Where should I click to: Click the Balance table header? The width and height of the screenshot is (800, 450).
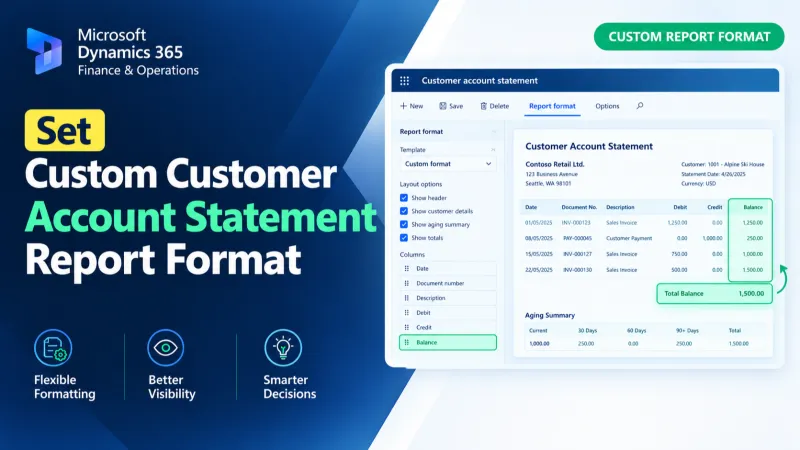[x=753, y=207]
